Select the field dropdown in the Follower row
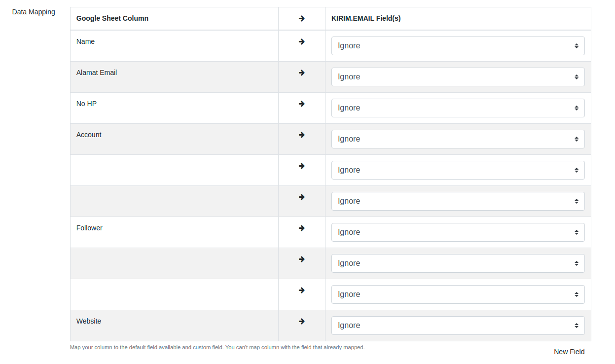Viewport: 615px width, 364px height. point(458,232)
